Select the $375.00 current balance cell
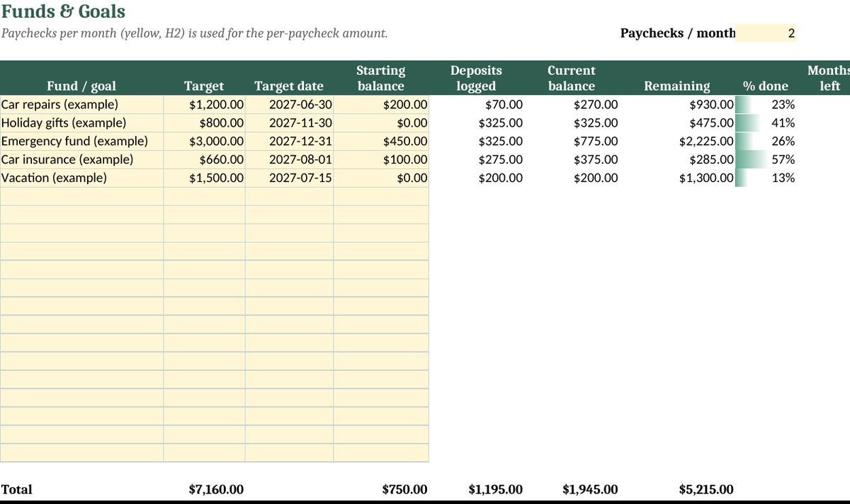 pos(572,160)
